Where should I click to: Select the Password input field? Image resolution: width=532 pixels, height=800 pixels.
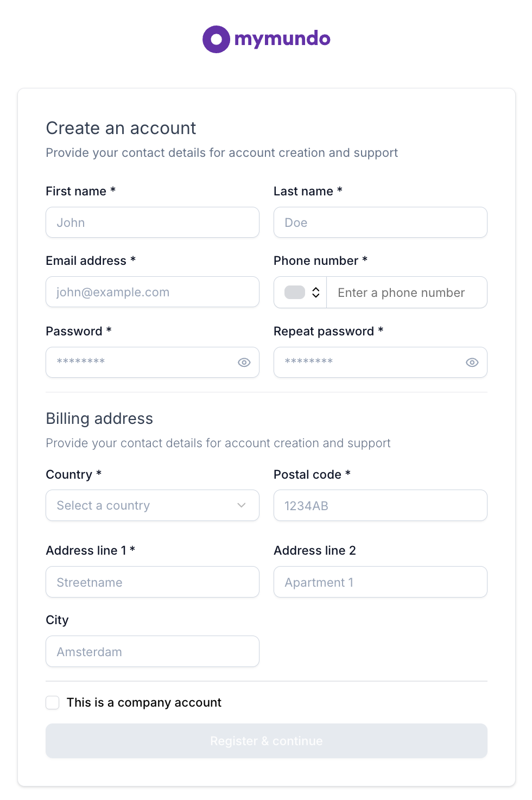point(141,363)
